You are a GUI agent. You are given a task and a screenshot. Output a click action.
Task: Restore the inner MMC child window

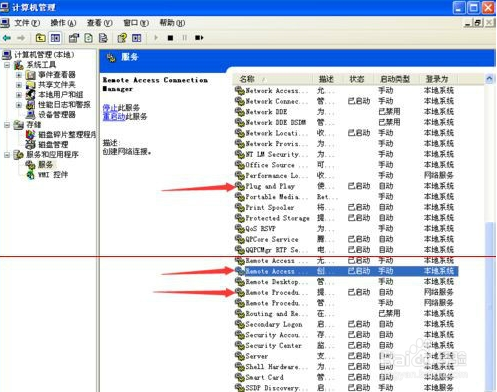(478, 23)
